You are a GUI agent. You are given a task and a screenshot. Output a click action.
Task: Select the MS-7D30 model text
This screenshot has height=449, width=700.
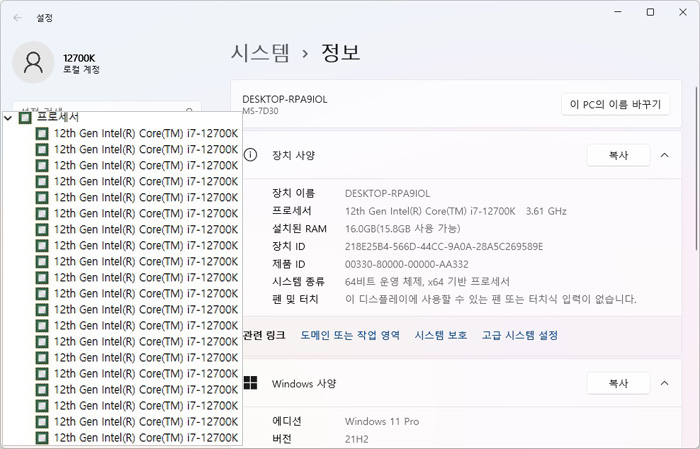click(x=260, y=111)
